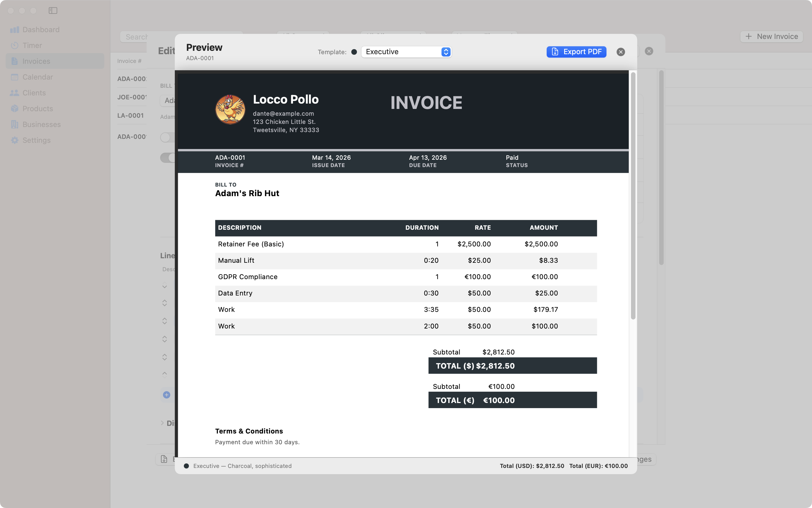Click the 123 Chicken Little St. address line
Image resolution: width=812 pixels, height=508 pixels.
(284, 122)
